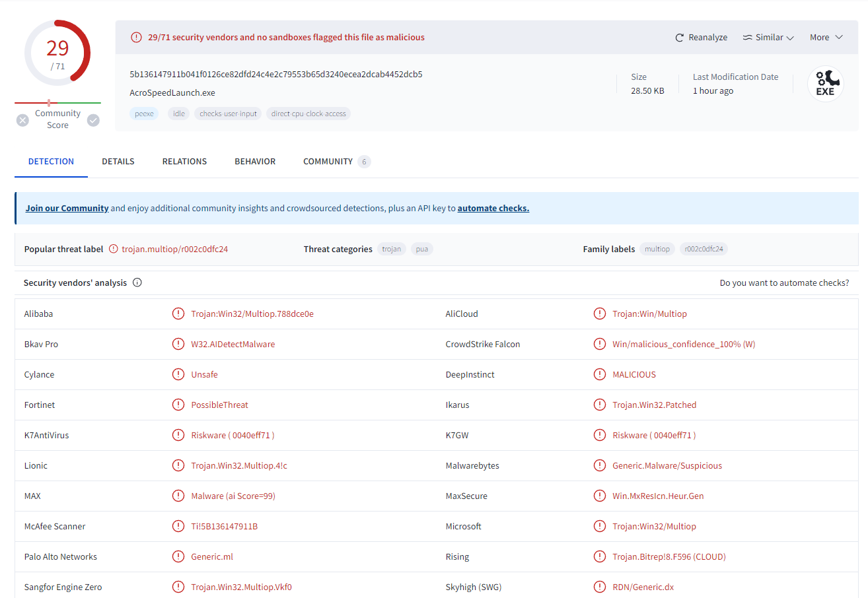Click the community score bar indicator

(57, 103)
